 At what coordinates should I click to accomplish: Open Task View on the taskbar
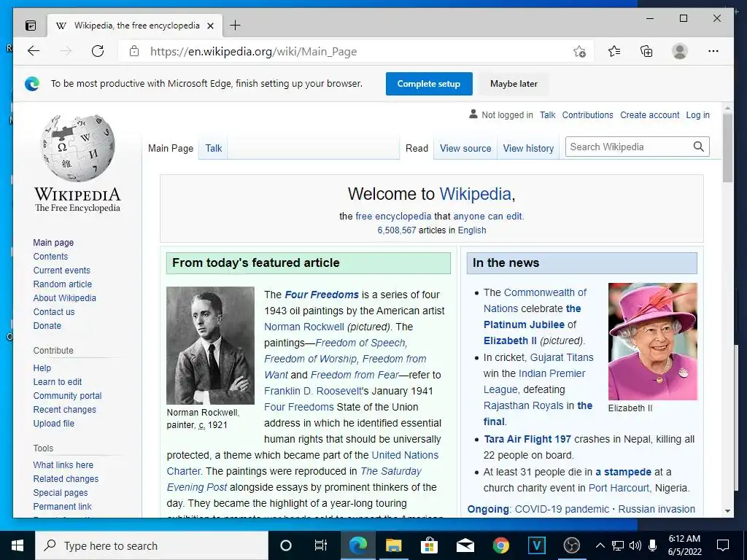(x=321, y=545)
